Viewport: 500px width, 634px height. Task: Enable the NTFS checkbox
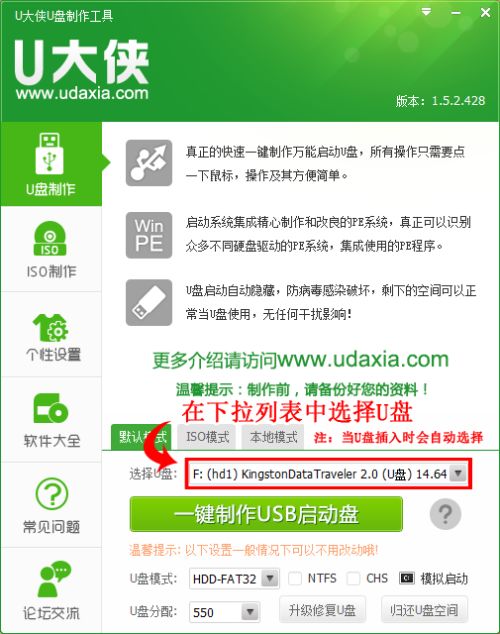[x=294, y=579]
